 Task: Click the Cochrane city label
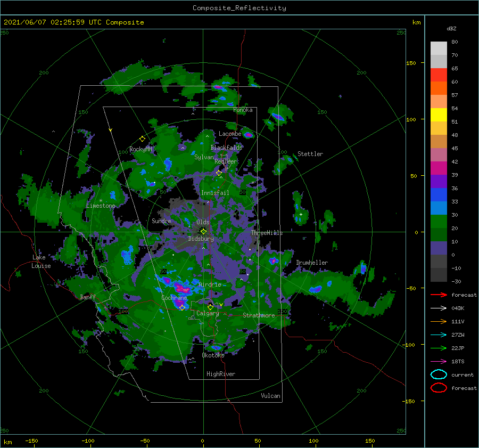point(174,298)
